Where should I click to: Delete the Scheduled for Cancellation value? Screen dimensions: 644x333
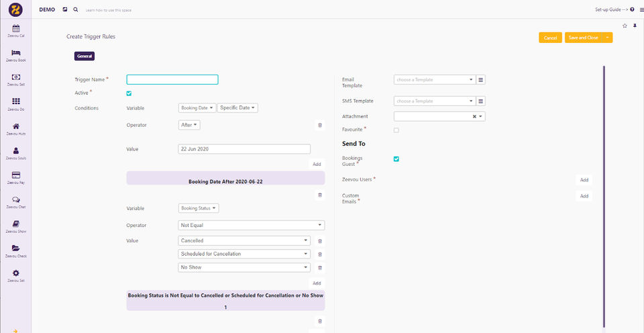click(x=320, y=254)
